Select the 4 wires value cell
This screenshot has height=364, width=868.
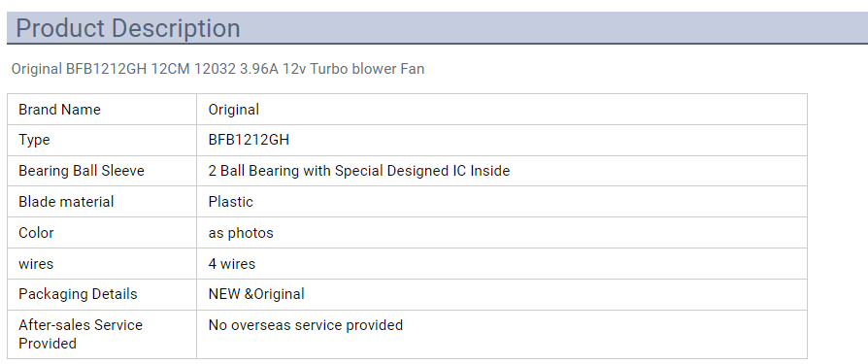[x=502, y=264]
